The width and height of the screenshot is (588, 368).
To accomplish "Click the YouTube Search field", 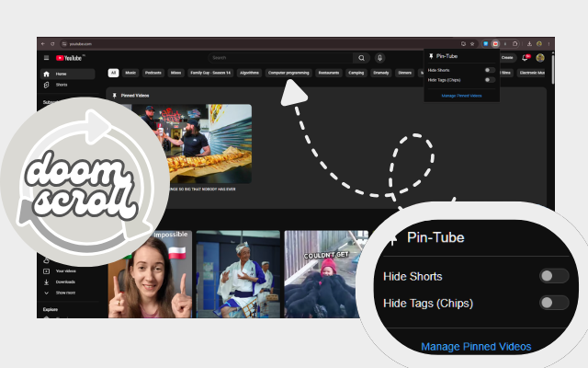I will pyautogui.click(x=280, y=58).
